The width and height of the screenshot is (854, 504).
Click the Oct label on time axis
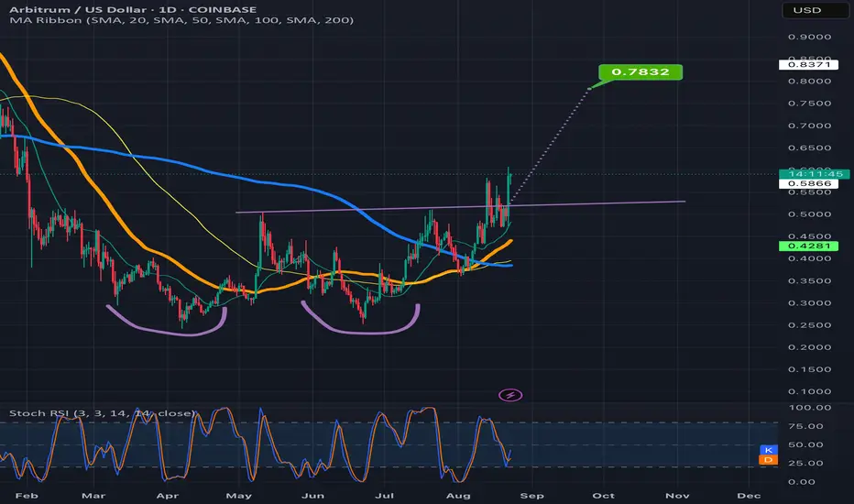point(604,496)
